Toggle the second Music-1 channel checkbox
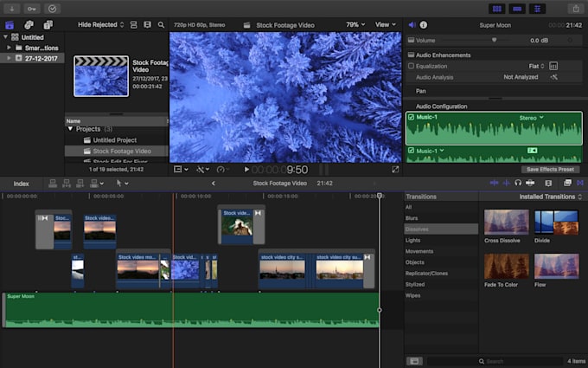The width and height of the screenshot is (588, 368). 411,151
